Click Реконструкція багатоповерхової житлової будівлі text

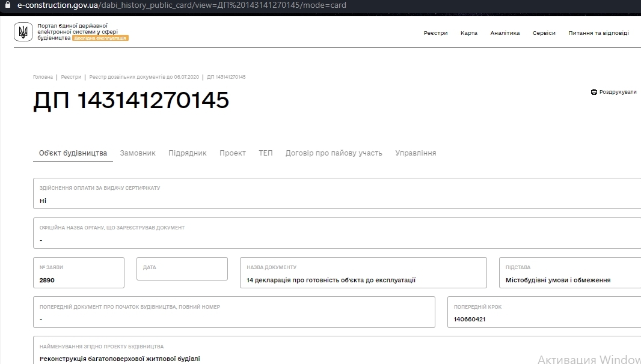pyautogui.click(x=120, y=359)
